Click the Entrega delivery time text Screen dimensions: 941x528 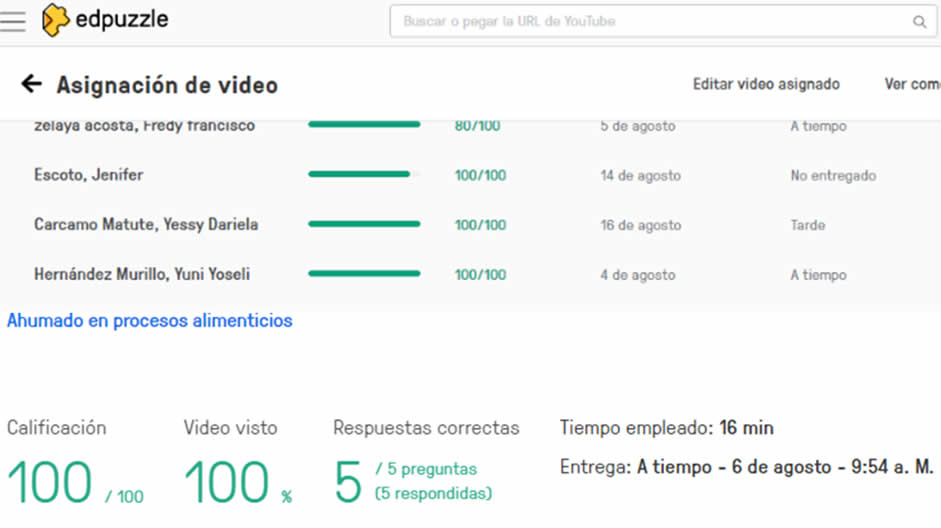[x=747, y=467]
